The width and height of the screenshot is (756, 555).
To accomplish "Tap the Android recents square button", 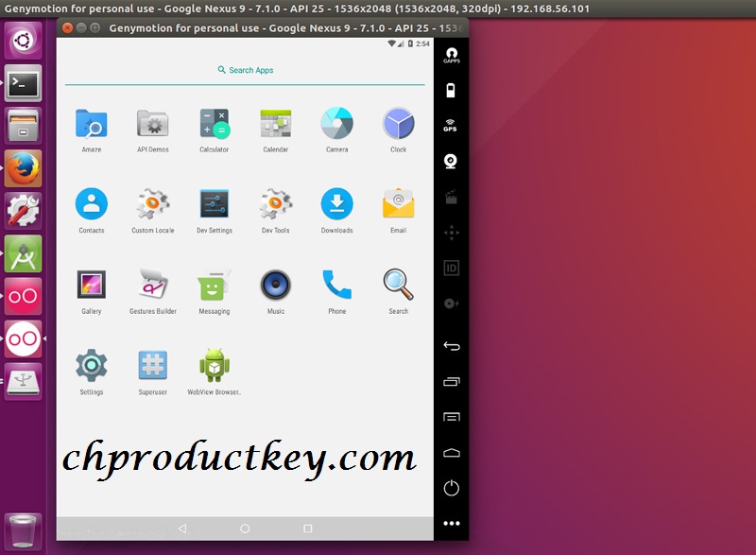I will coord(308,529).
